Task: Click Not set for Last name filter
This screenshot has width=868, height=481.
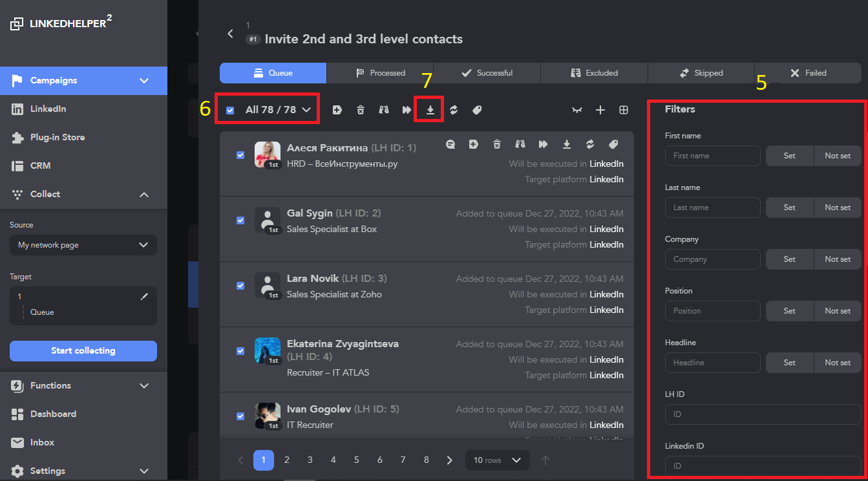Action: pos(838,208)
